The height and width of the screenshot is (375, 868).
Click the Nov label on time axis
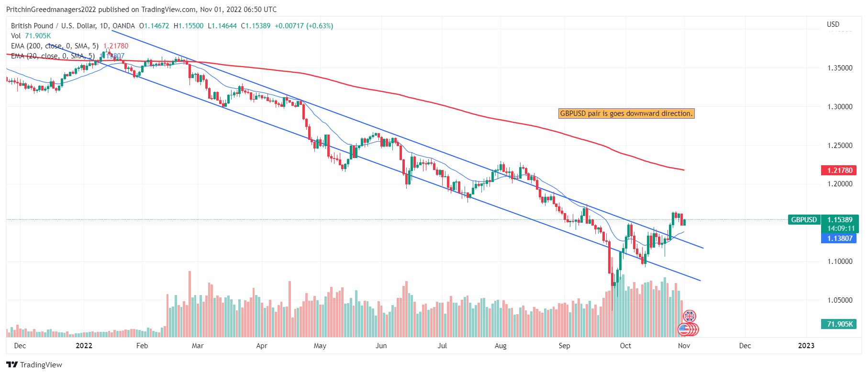point(684,346)
